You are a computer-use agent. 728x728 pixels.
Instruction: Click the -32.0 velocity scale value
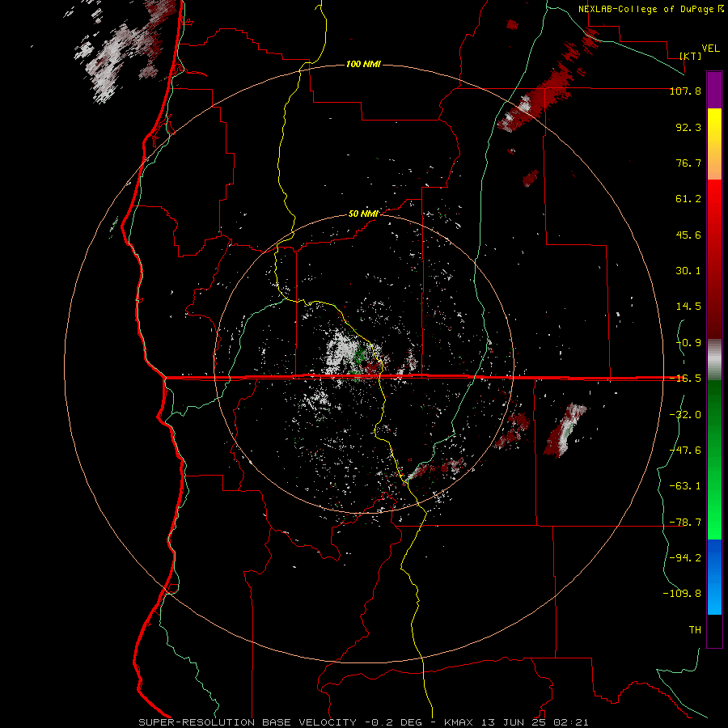pos(685,415)
